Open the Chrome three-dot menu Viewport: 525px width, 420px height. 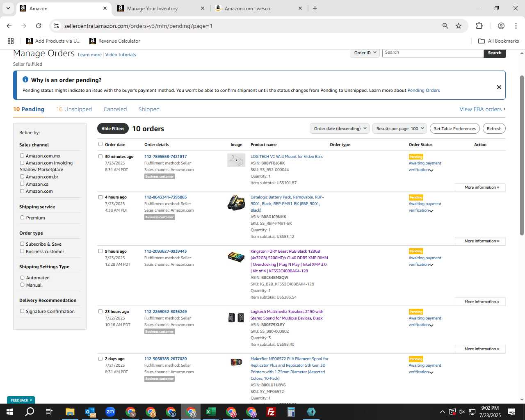click(516, 26)
